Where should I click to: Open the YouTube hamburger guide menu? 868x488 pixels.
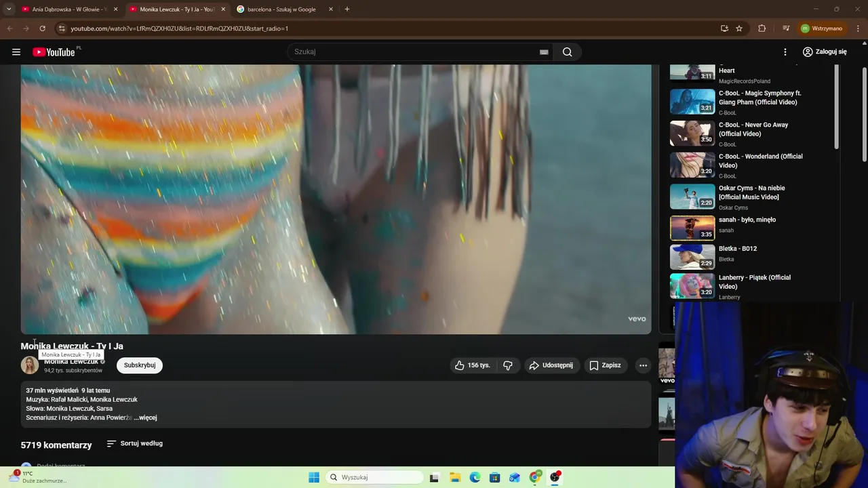16,52
